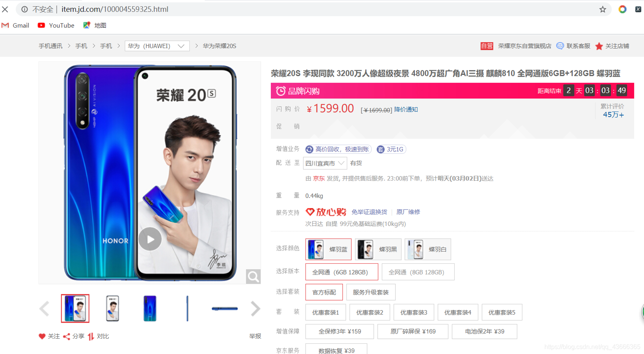644x354 pixels.
Task: Toggle 数据恢复 ¥39 service
Action: pos(336,350)
